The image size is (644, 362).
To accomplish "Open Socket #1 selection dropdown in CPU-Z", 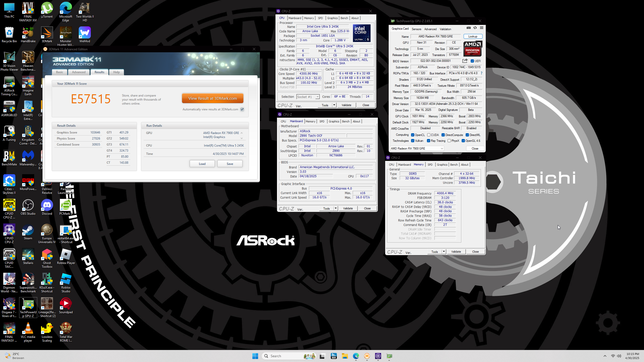I will point(308,97).
